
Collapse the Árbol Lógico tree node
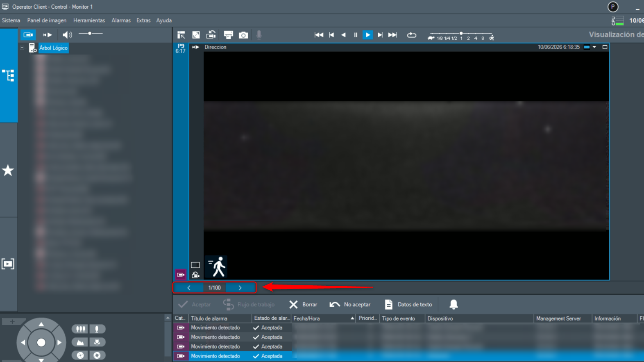pyautogui.click(x=22, y=48)
